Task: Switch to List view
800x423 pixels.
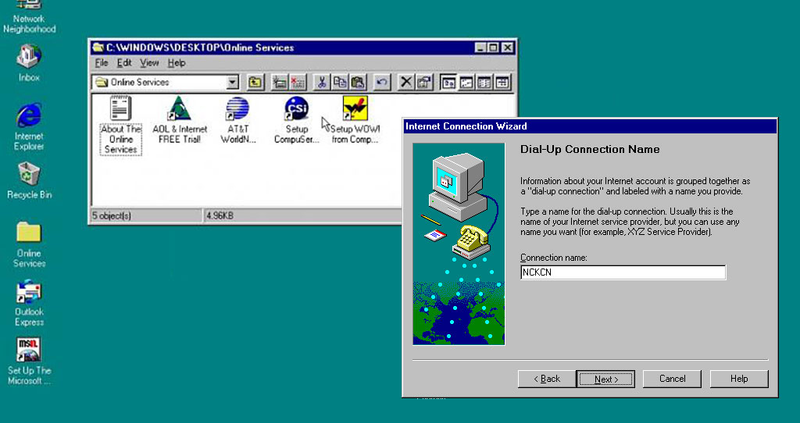Action: pos(484,82)
